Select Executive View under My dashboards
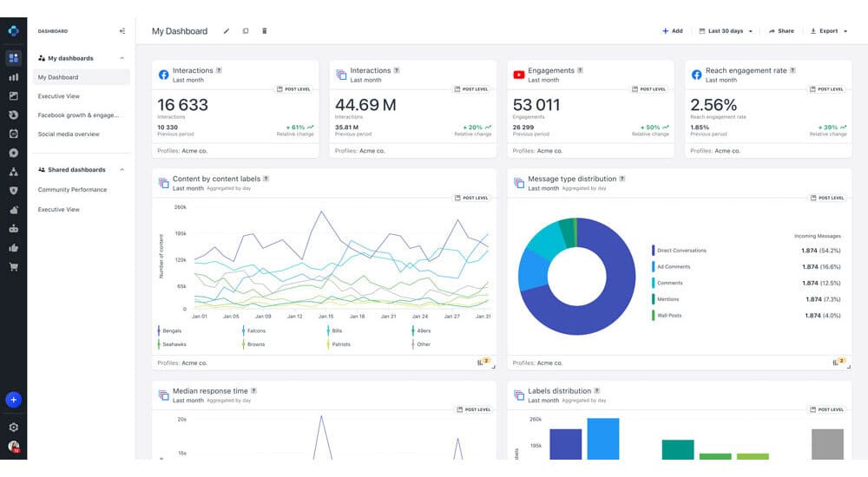 pyautogui.click(x=59, y=96)
